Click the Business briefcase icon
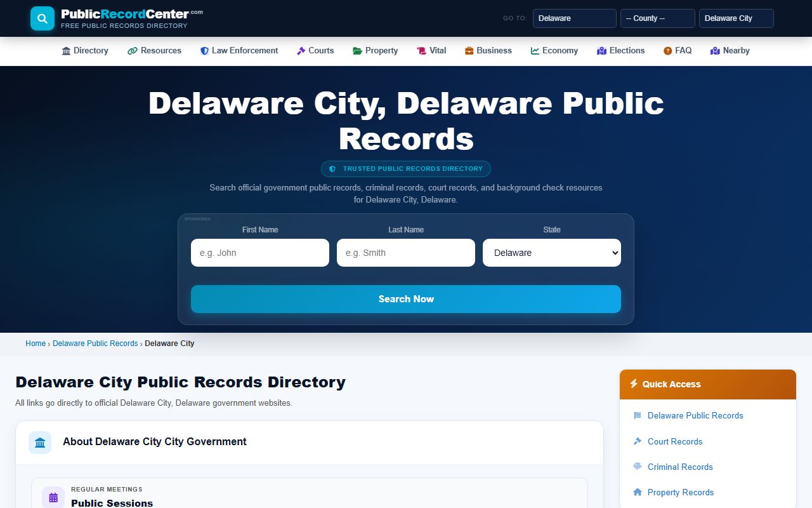 [469, 51]
